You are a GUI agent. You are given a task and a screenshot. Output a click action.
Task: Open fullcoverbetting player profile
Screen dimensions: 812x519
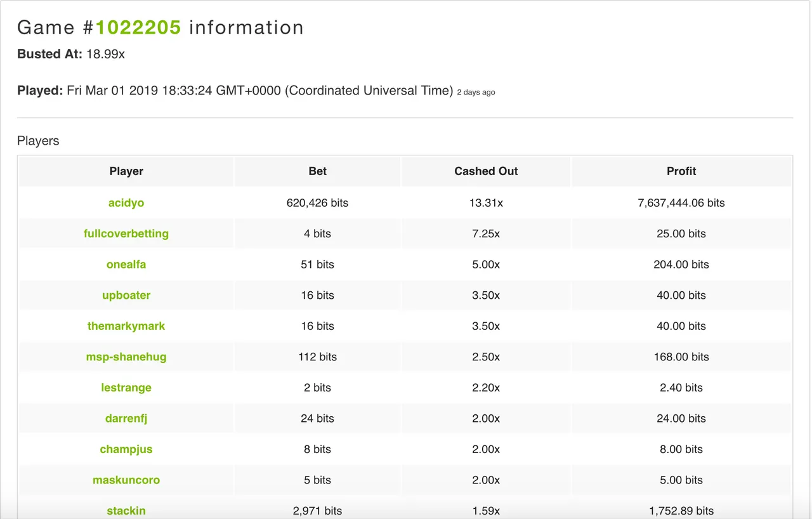pos(126,233)
